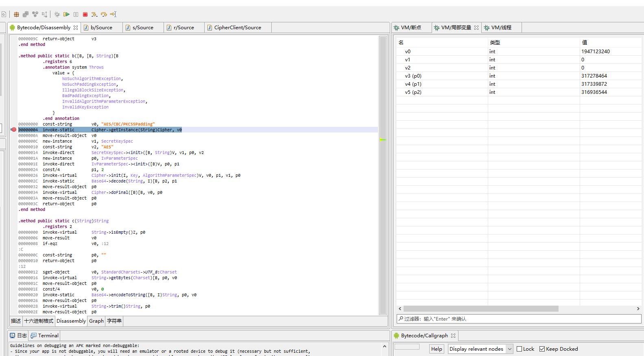This screenshot has height=356, width=644.
Task: Sort variables by the 值 column header
Action: (611, 42)
